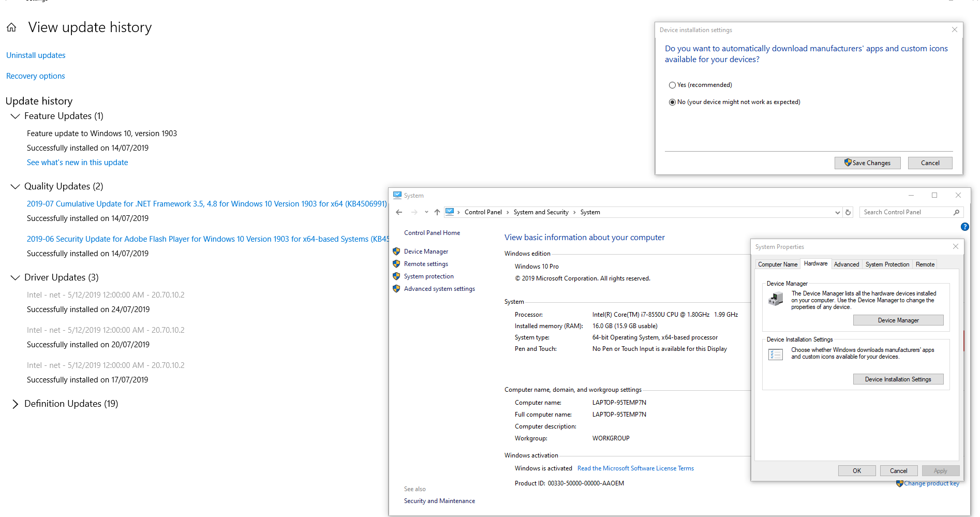This screenshot has height=517, width=980.
Task: Click Intel net driver installed 24/07/2019
Action: tap(106, 295)
